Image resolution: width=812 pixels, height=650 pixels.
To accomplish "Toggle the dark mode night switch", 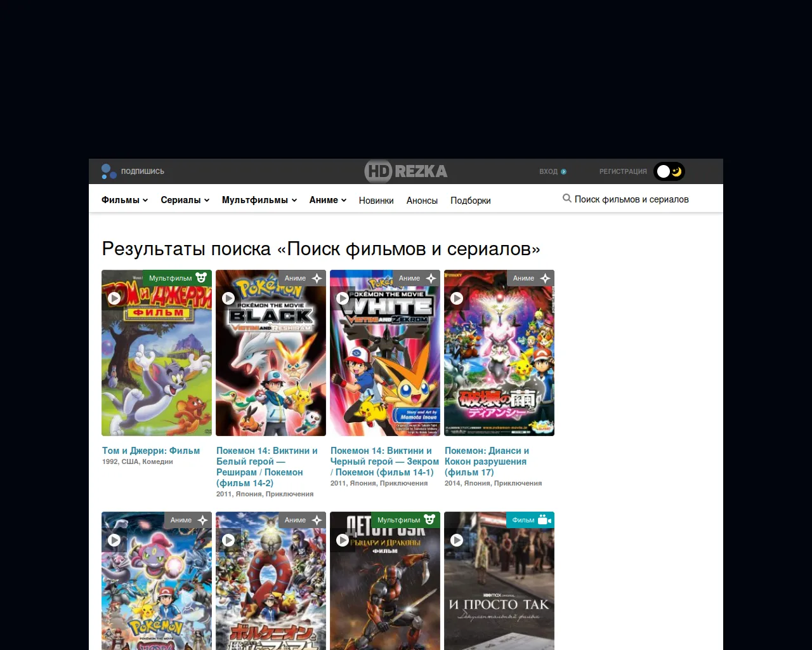I will (x=669, y=171).
